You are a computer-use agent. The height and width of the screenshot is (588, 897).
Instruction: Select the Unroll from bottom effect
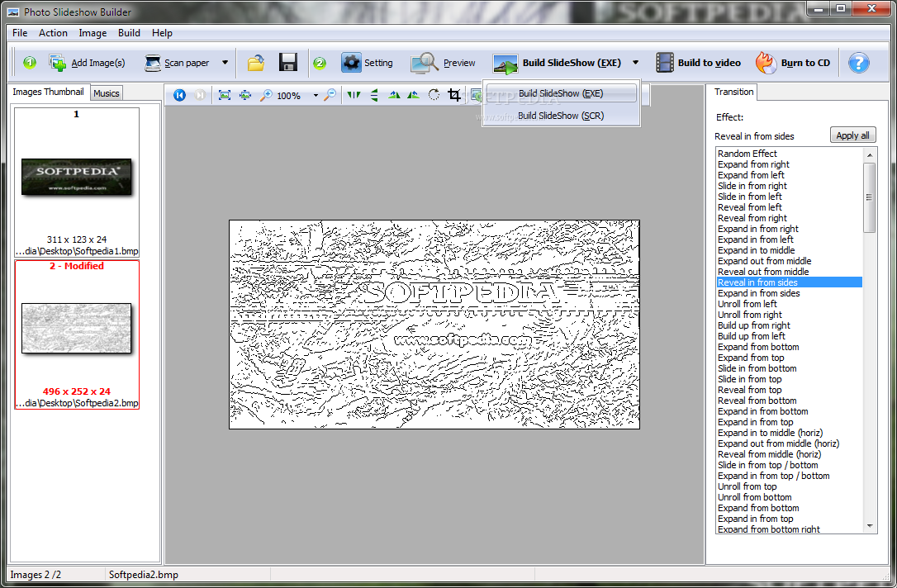click(790, 497)
